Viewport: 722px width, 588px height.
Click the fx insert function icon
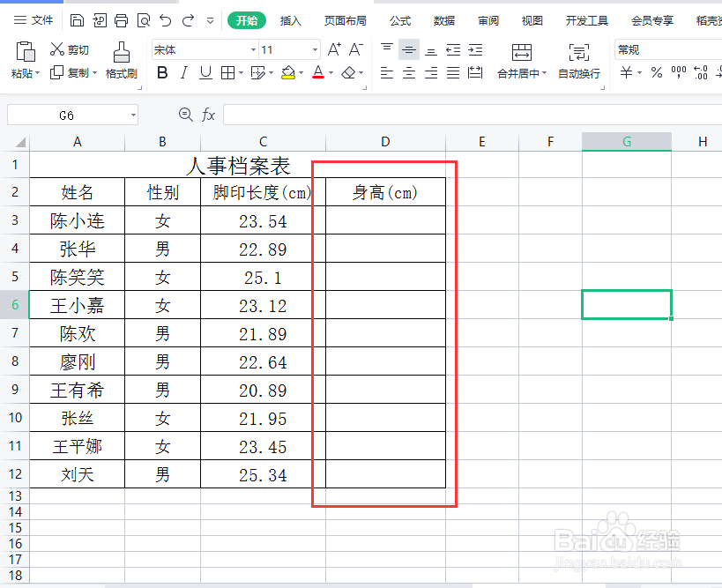[208, 115]
